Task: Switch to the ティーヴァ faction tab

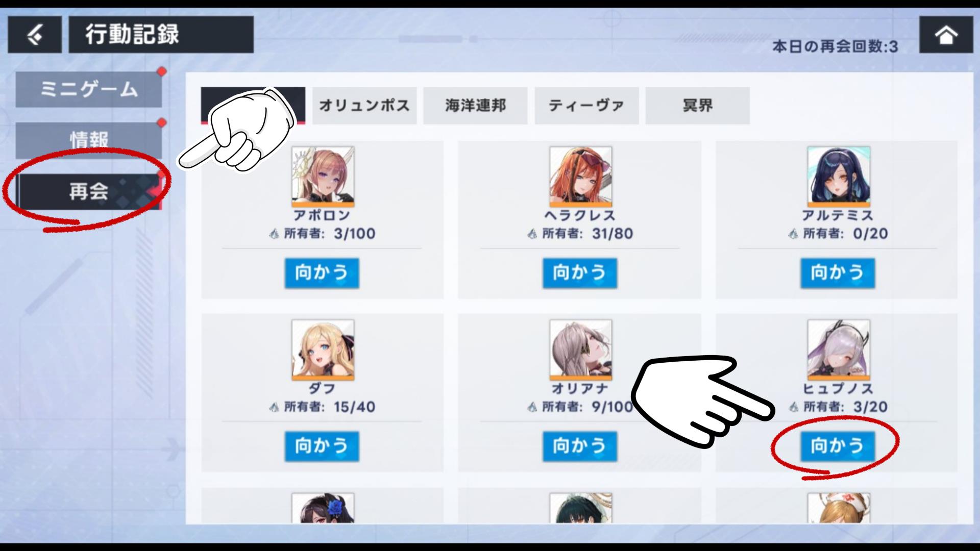Action: [x=586, y=106]
